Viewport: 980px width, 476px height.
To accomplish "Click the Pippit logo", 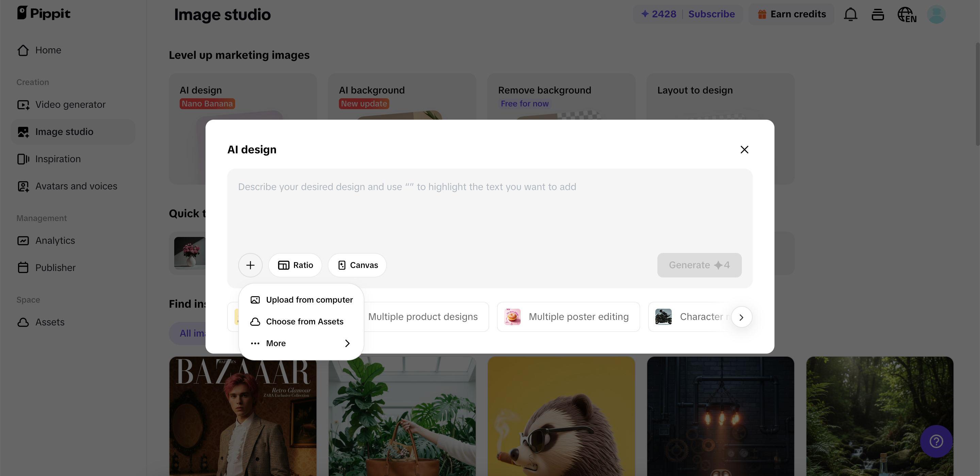I will pos(44,13).
